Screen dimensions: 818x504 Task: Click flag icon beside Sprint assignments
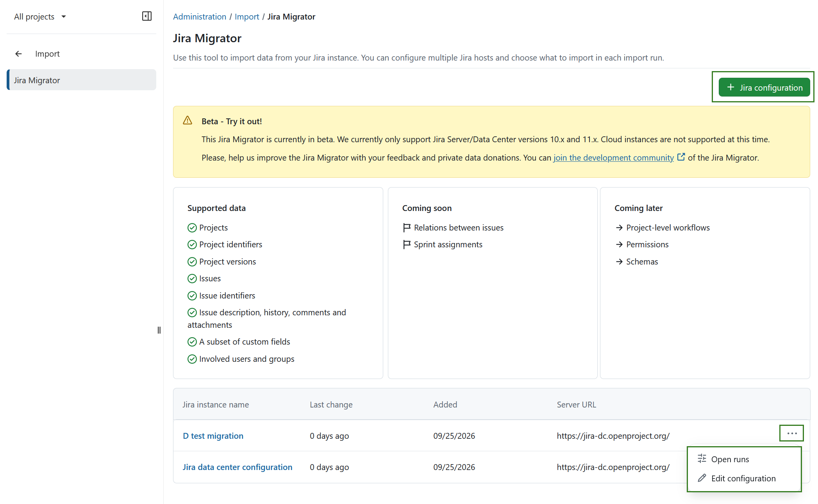[x=407, y=245]
